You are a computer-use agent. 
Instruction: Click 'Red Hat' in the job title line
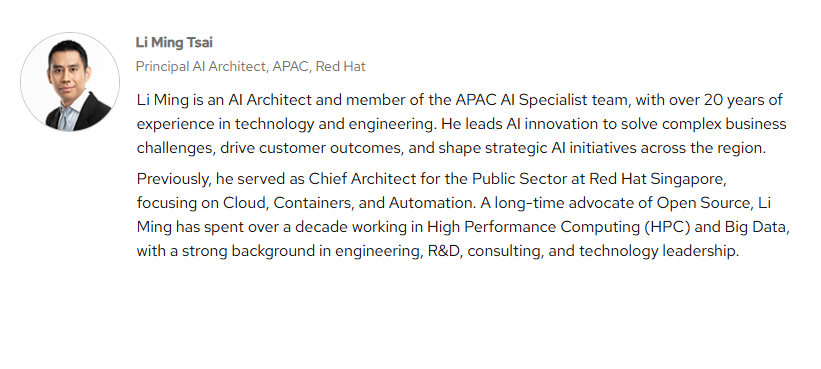[x=340, y=66]
